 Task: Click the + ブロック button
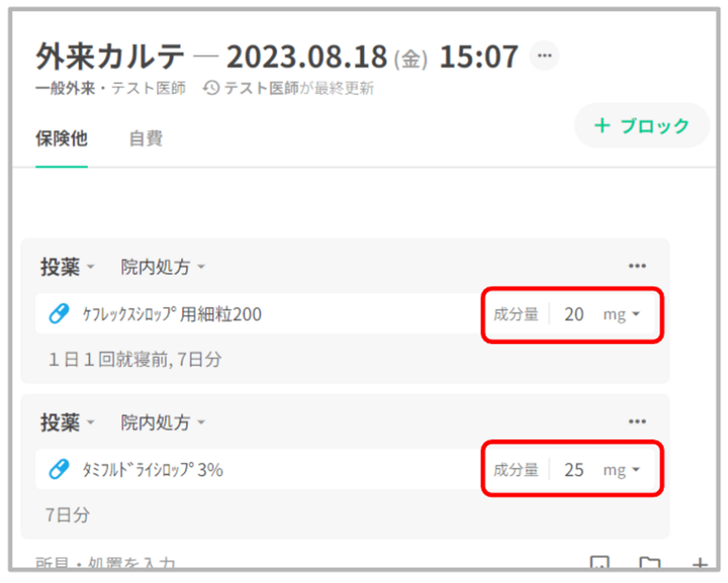(x=642, y=126)
